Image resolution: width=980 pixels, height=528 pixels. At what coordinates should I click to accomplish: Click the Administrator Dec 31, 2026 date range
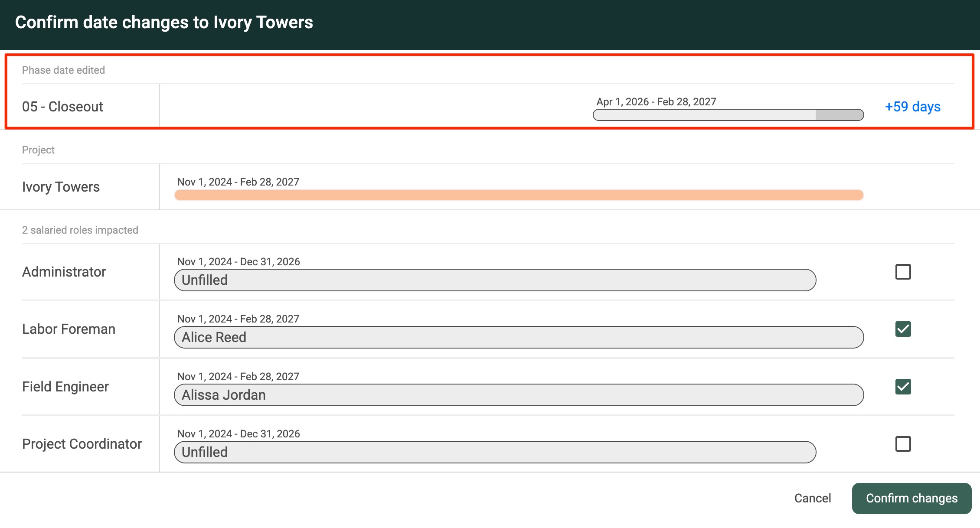(238, 262)
